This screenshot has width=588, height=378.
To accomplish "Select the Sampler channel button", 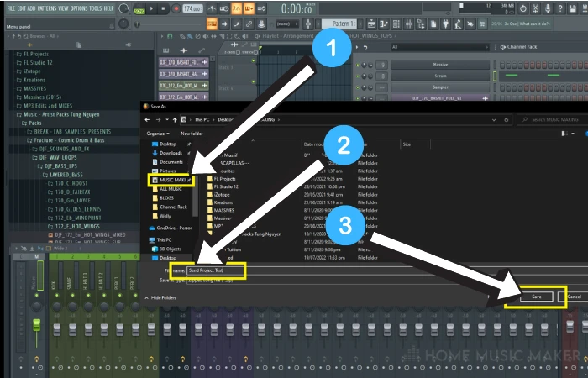I will pos(440,87).
